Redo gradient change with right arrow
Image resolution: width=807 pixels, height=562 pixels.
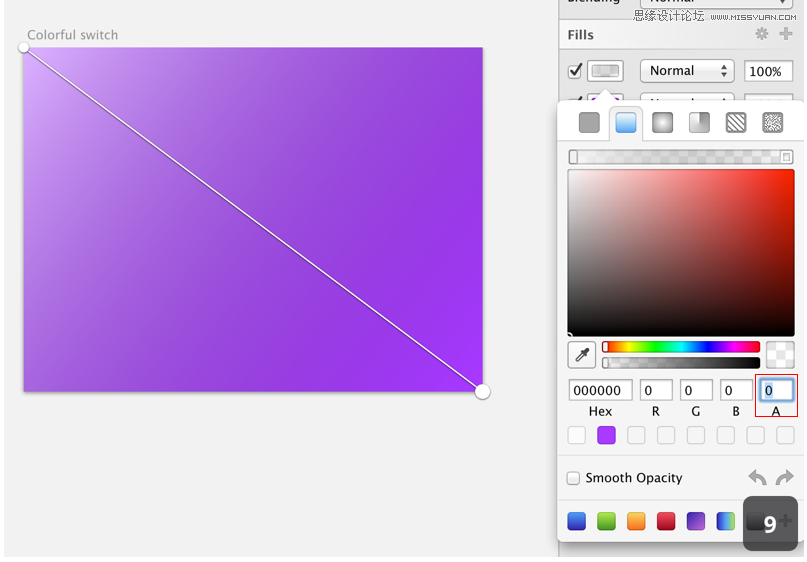point(784,478)
